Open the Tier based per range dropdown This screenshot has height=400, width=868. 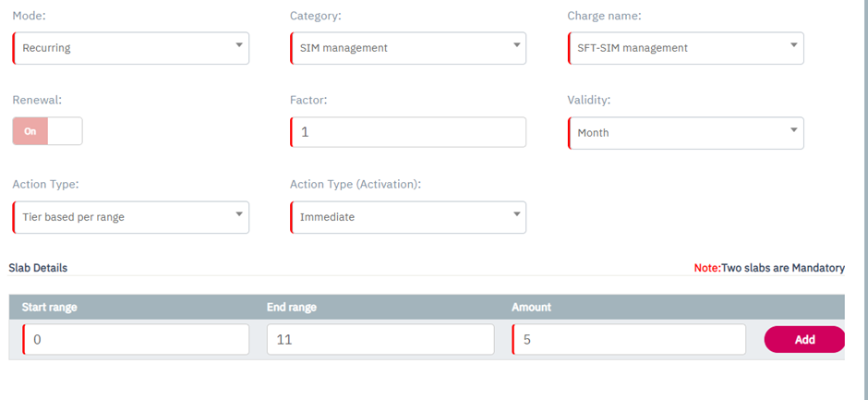(130, 217)
